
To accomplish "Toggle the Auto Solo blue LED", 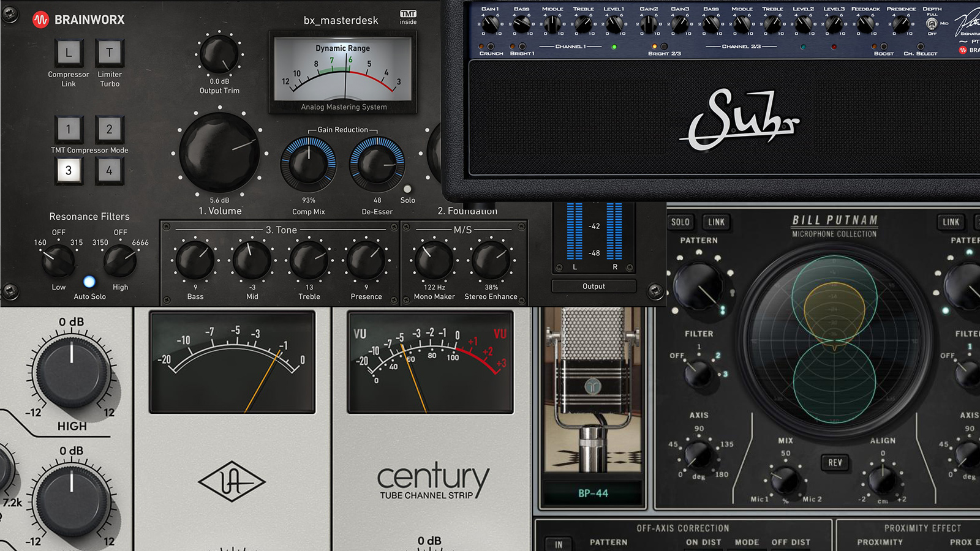I will click(89, 282).
